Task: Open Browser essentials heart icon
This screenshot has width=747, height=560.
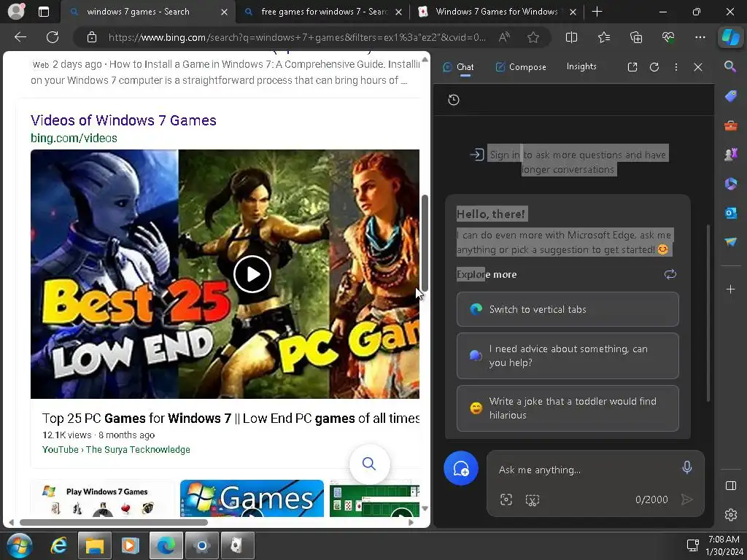Action: coord(668,37)
